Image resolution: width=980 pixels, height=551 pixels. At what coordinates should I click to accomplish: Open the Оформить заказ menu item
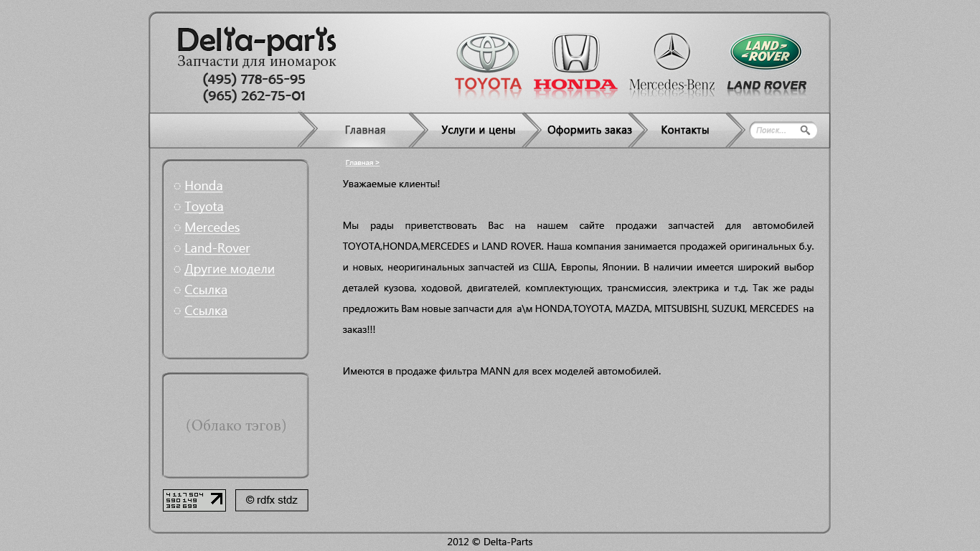pos(589,130)
